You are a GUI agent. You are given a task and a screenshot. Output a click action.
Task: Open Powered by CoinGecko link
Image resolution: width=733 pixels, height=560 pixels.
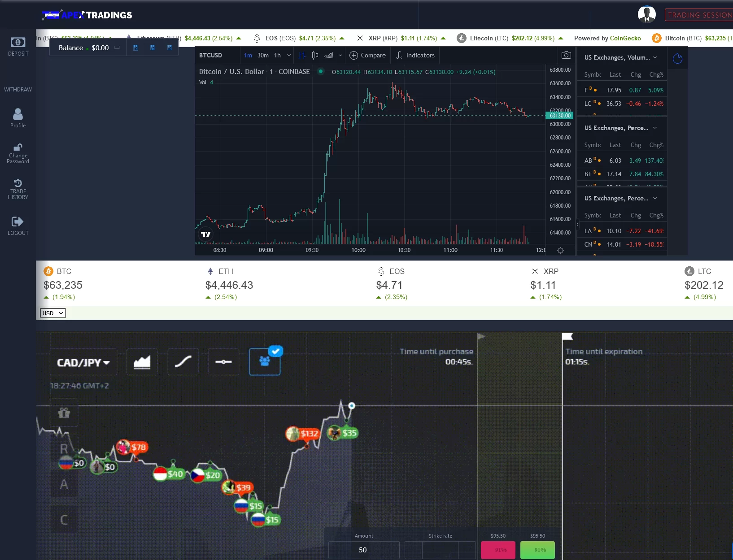(x=607, y=38)
